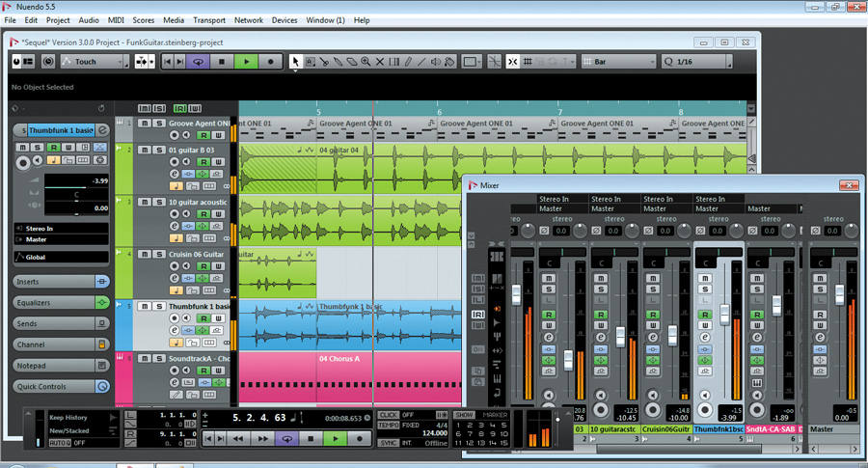Select the Color paint bucket tool

click(x=449, y=62)
